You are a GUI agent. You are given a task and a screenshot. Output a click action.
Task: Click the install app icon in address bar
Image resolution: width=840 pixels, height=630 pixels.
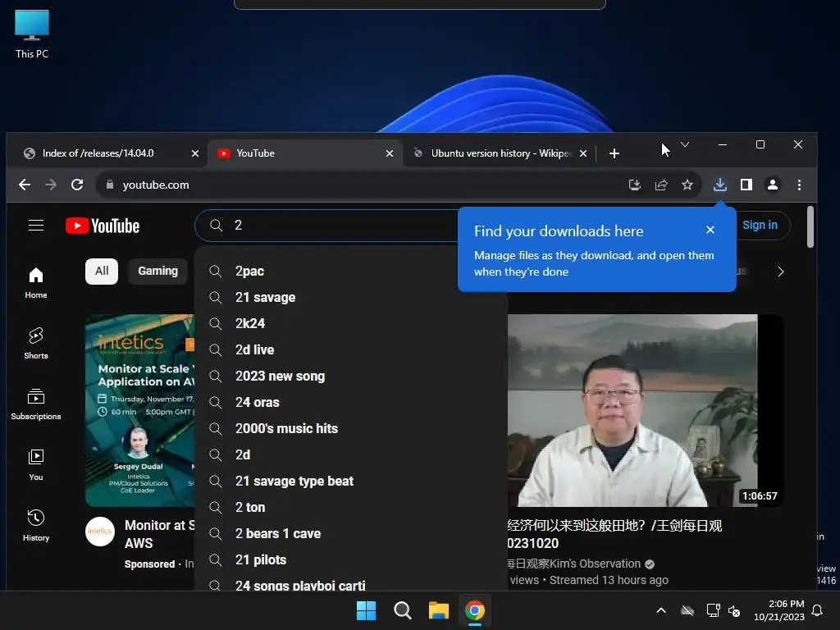coord(635,185)
